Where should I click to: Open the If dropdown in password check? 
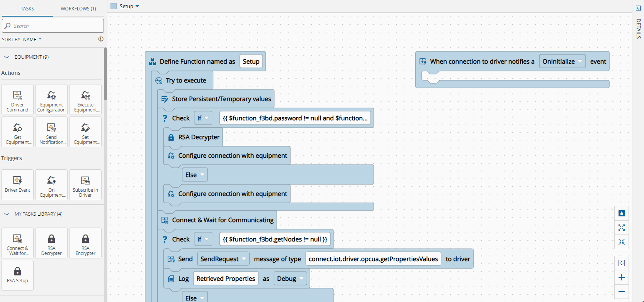tap(203, 118)
